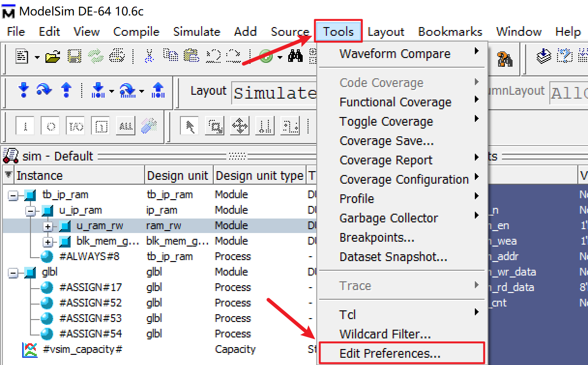The width and height of the screenshot is (588, 365).
Task: Click the 'sim - Default' panel title
Action: (58, 156)
